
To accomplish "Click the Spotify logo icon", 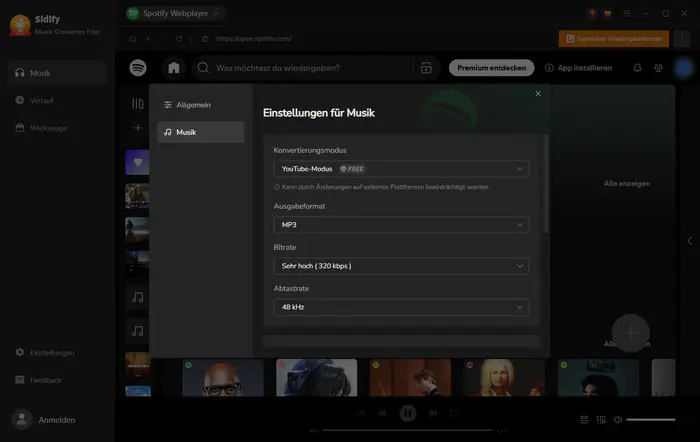I will click(x=138, y=68).
